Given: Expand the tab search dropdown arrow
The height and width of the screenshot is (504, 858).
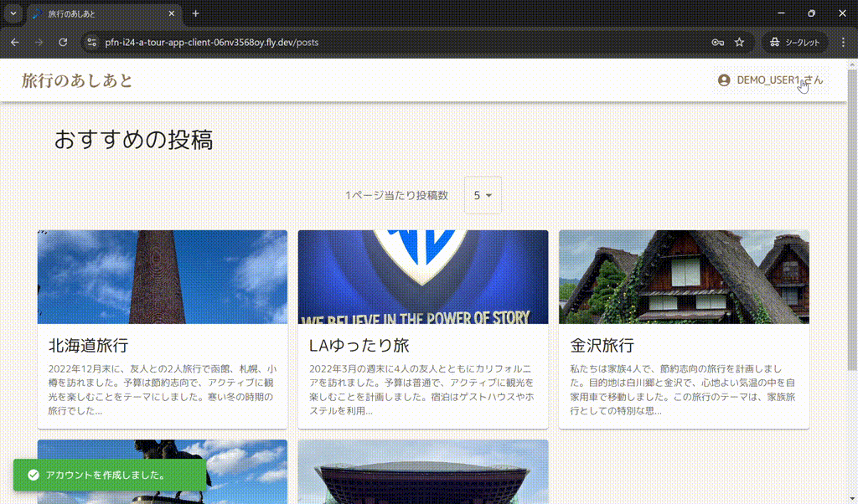Looking at the screenshot, I should pyautogui.click(x=13, y=13).
